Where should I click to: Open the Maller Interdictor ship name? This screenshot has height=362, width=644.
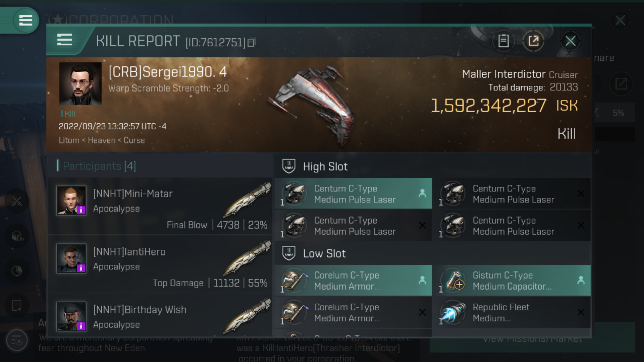click(503, 74)
